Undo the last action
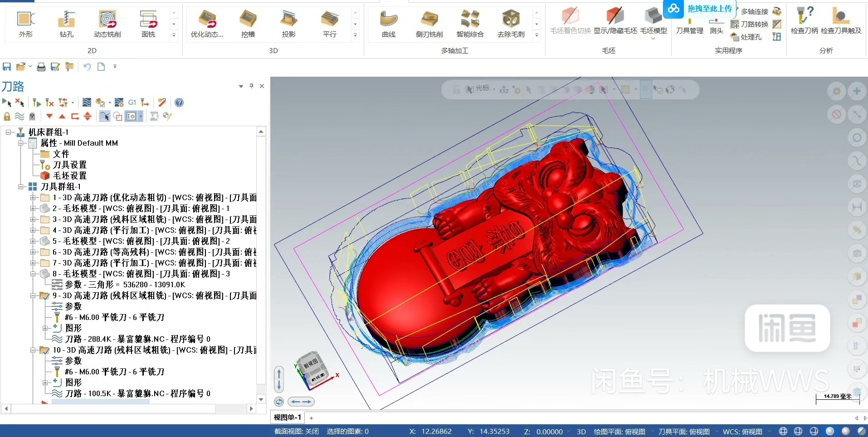 (x=87, y=67)
